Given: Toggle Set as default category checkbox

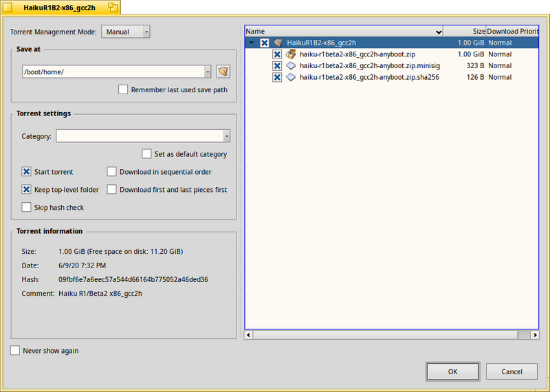Looking at the screenshot, I should tap(146, 154).
